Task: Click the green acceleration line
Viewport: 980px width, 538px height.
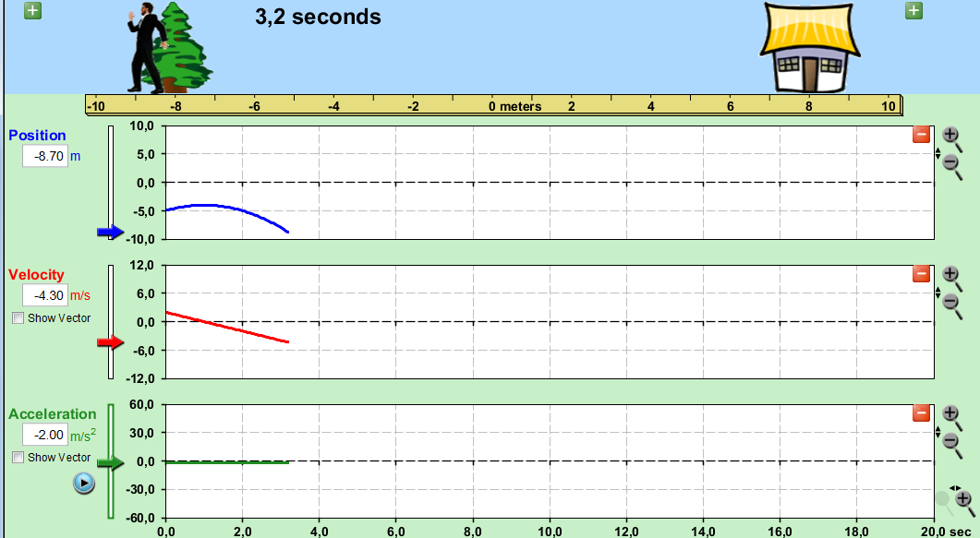Action: point(227,462)
